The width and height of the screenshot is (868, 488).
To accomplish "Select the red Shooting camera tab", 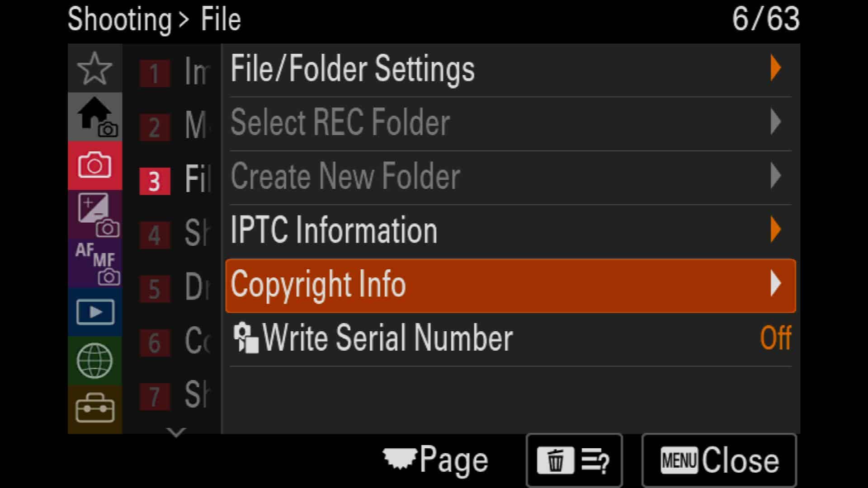I will 94,166.
